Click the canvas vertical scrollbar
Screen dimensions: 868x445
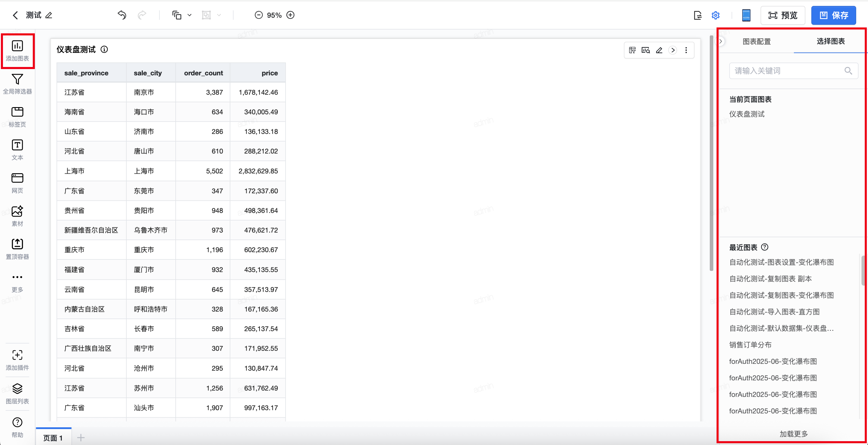(x=711, y=153)
